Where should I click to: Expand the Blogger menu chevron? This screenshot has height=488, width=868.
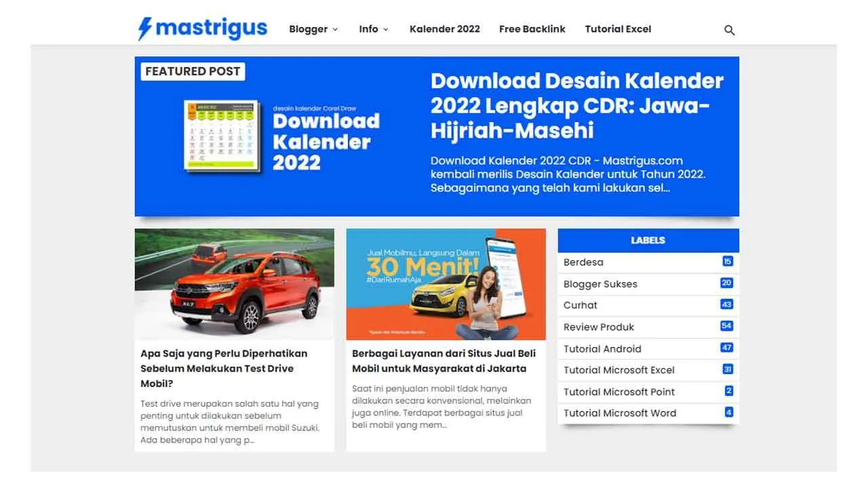[334, 29]
